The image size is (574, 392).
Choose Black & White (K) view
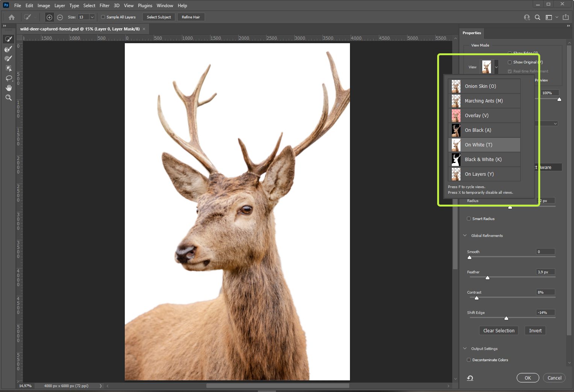(x=484, y=160)
